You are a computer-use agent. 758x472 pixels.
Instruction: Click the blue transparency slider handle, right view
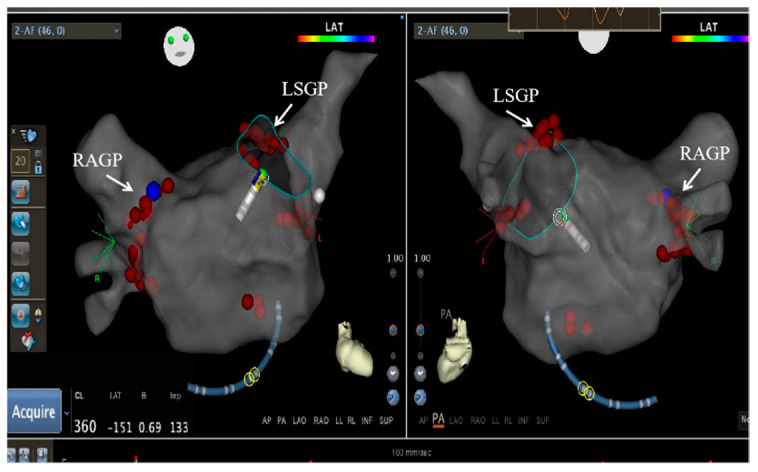coord(420,330)
